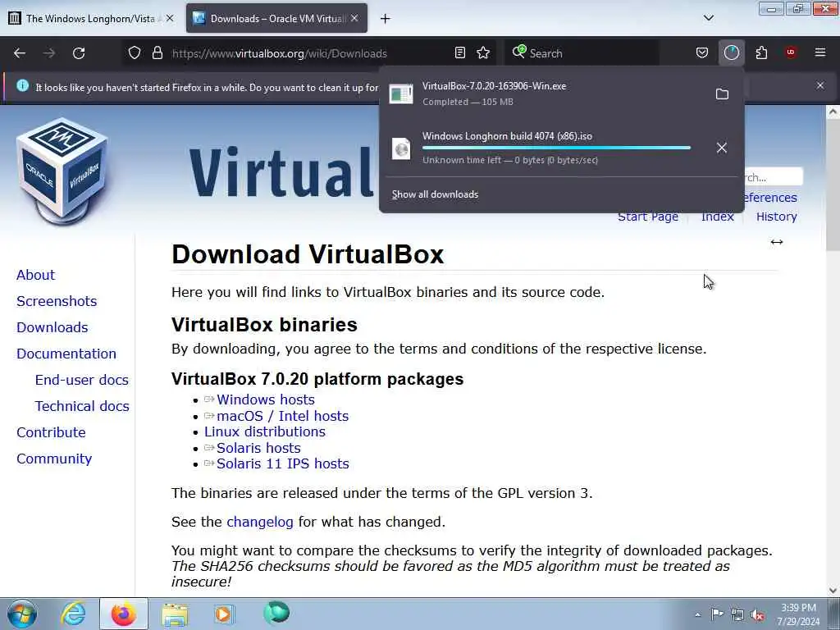Image resolution: width=840 pixels, height=630 pixels.
Task: Click the scrollbar down arrow
Action: click(x=833, y=591)
